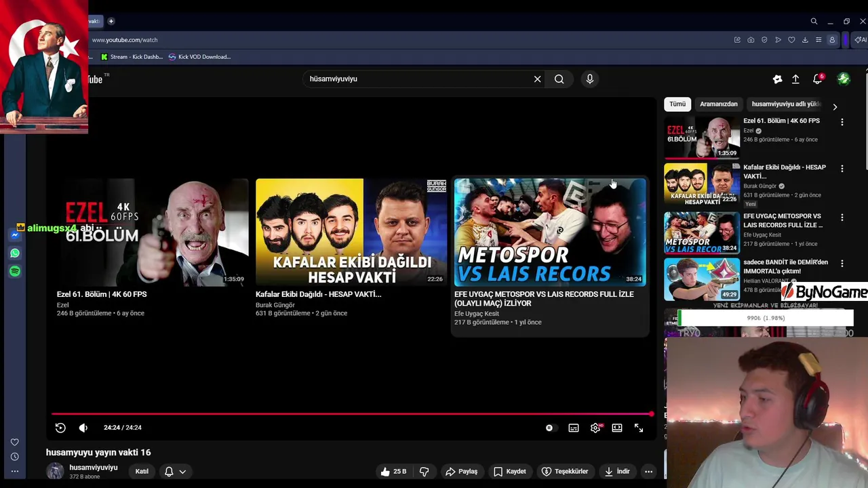This screenshot has width=868, height=488.
Task: Open Messenger in the browser sidebar
Action: click(x=15, y=235)
